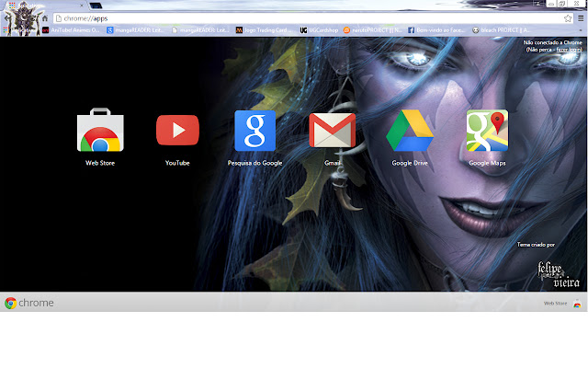Bookmark this page with the star
Viewport: 588px width, 368px height.
tap(568, 18)
